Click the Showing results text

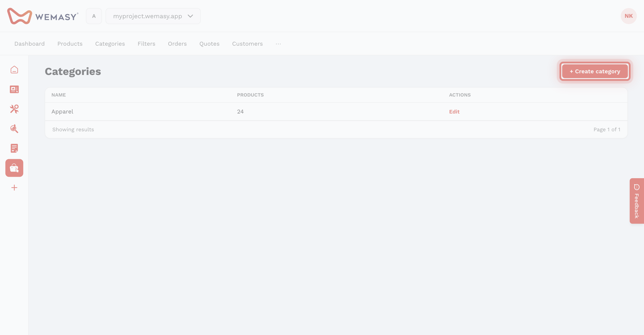(73, 129)
